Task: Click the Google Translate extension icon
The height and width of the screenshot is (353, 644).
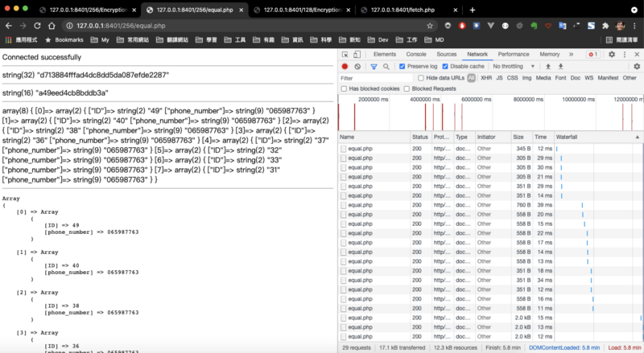Action: [562, 26]
